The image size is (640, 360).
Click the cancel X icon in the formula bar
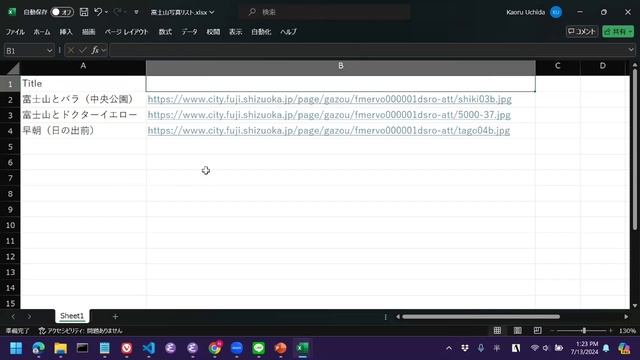point(71,50)
